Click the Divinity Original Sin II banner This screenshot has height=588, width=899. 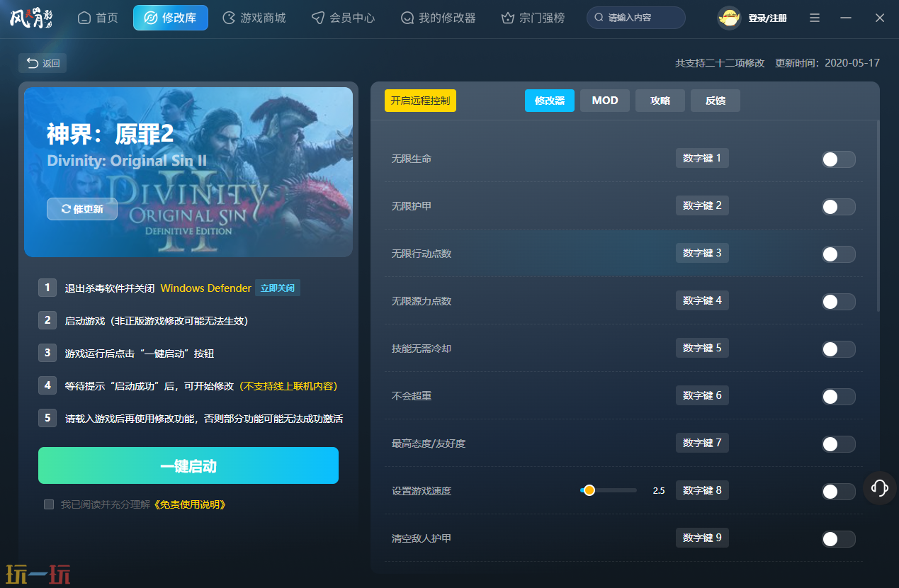pyautogui.click(x=188, y=171)
